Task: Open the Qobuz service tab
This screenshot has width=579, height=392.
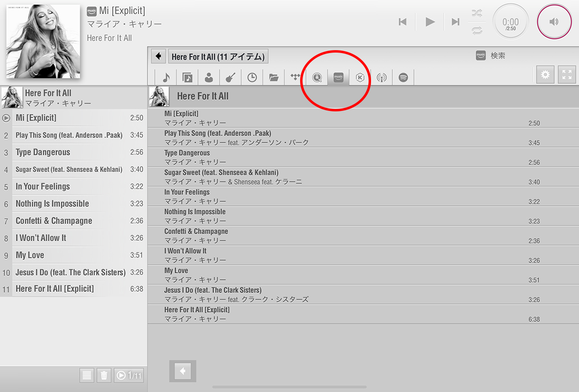Action: (317, 77)
